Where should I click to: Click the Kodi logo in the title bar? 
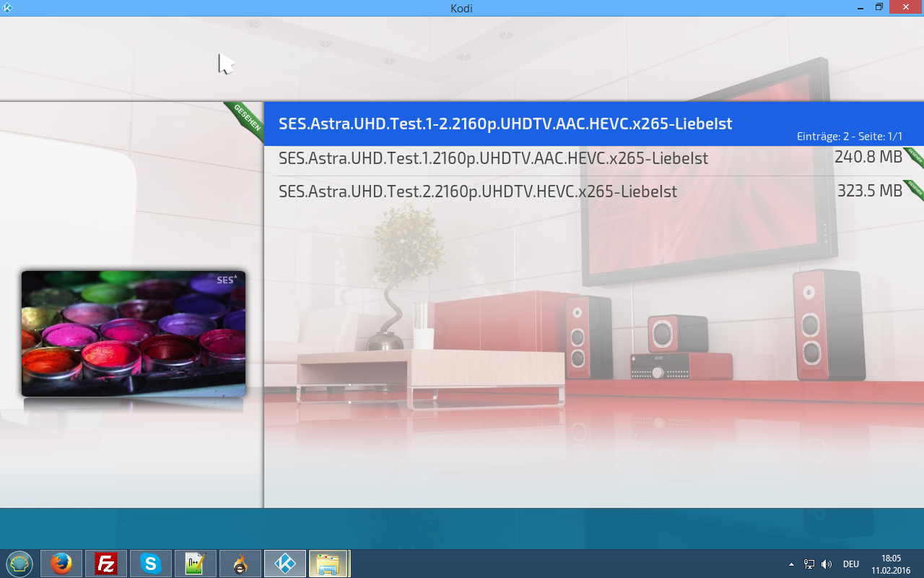tap(7, 8)
